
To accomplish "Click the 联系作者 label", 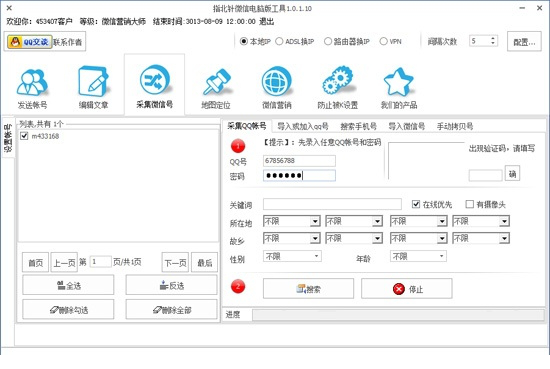I will (x=67, y=42).
